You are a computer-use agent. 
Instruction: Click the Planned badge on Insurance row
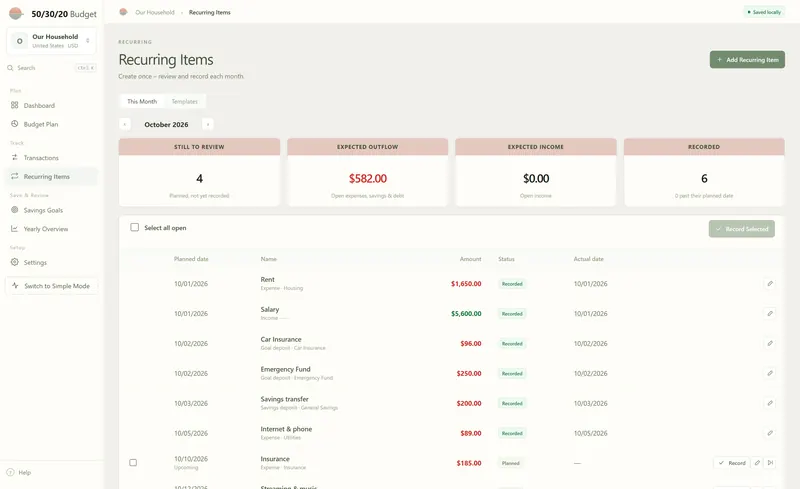pyautogui.click(x=510, y=463)
